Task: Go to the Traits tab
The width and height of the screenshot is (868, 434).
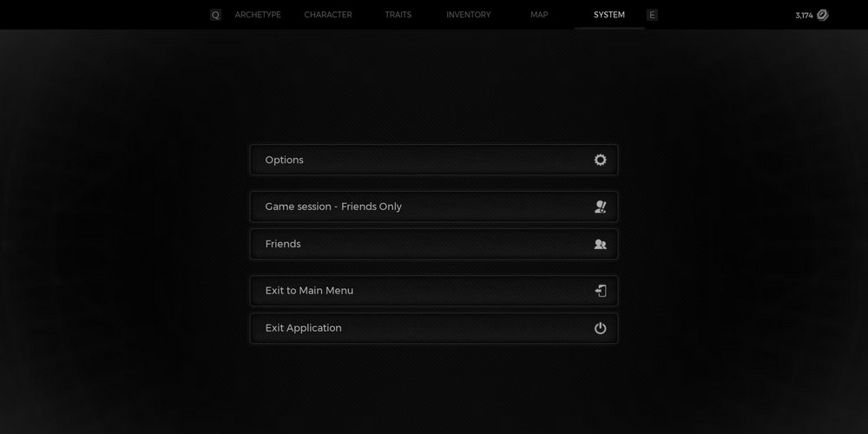Action: click(x=398, y=15)
